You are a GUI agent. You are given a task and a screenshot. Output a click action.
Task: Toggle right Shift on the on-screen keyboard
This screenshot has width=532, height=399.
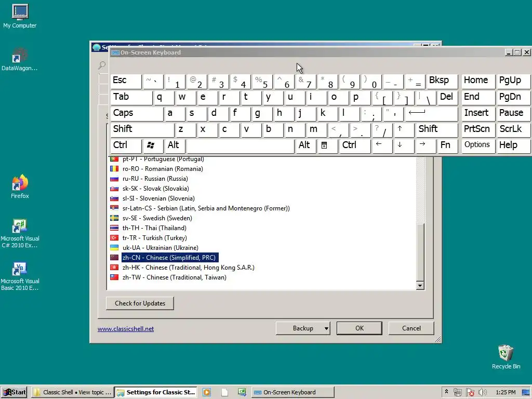point(436,129)
